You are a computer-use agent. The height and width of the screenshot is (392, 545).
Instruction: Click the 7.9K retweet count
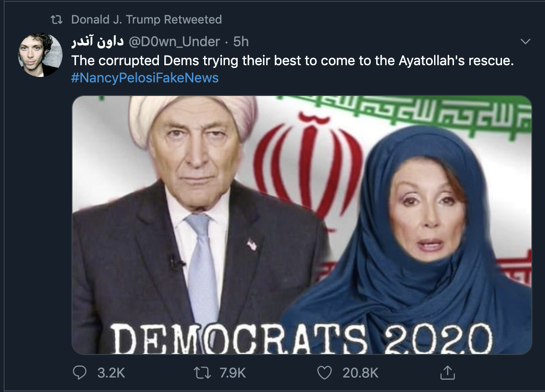pos(233,373)
